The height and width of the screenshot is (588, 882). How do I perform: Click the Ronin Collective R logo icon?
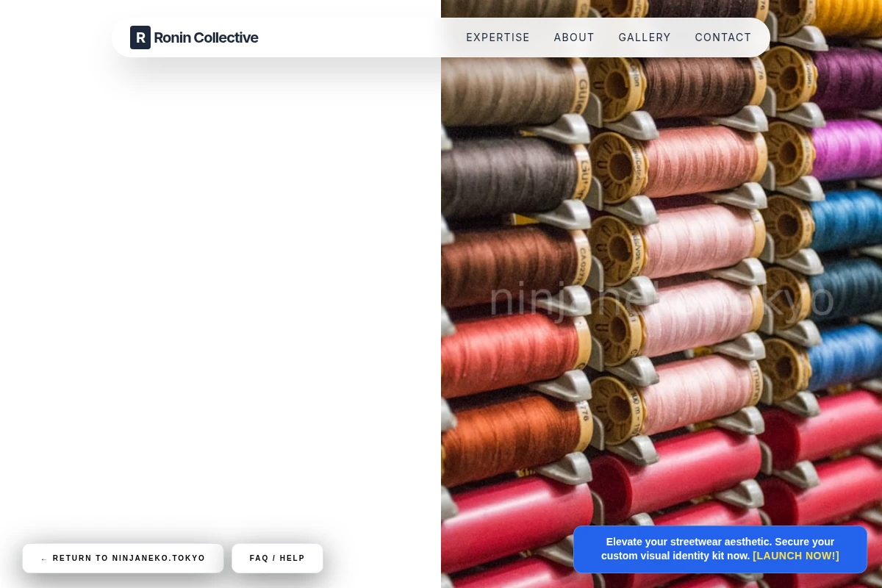(x=140, y=37)
